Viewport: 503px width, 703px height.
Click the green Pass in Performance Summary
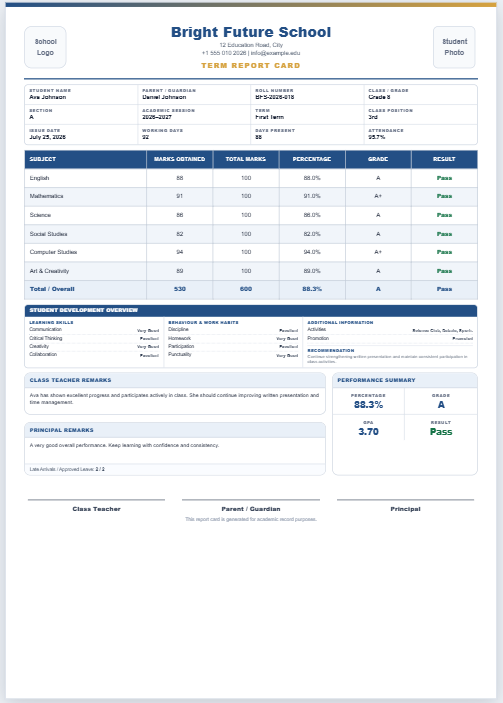pos(441,432)
